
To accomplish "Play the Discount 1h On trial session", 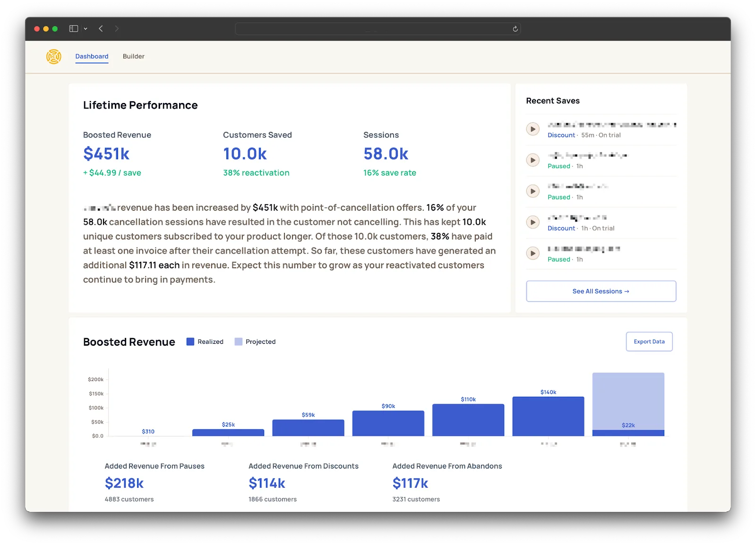I will (533, 222).
